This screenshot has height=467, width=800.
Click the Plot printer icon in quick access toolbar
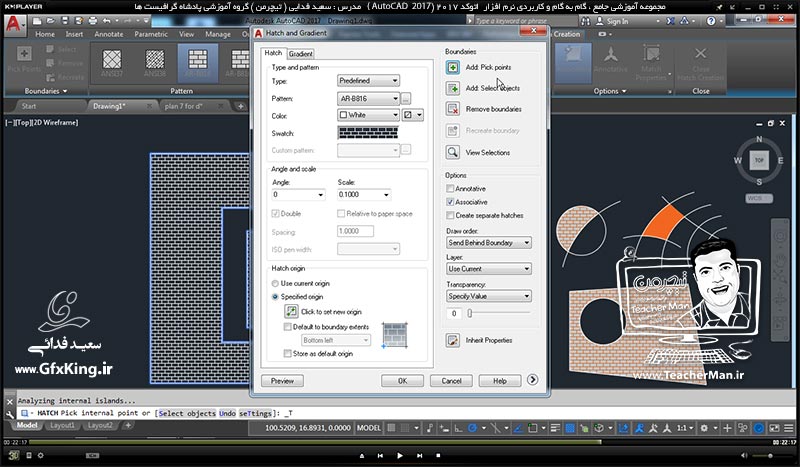[92, 21]
